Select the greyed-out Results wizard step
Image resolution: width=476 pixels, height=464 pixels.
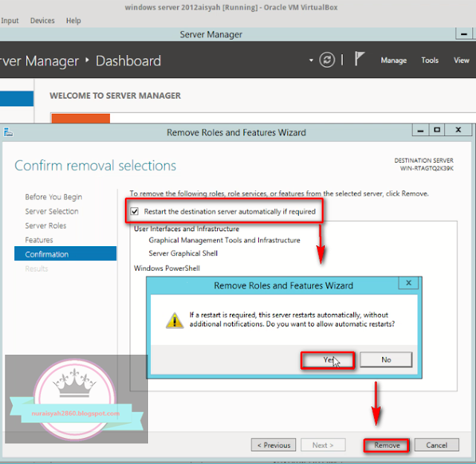(36, 268)
